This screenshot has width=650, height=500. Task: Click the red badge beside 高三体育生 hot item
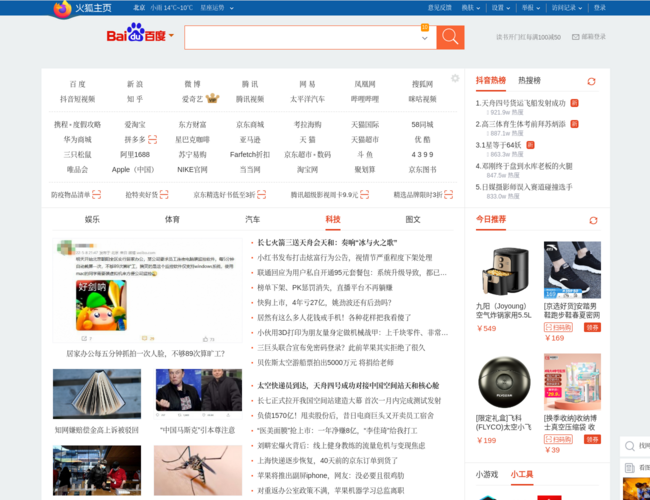click(575, 124)
